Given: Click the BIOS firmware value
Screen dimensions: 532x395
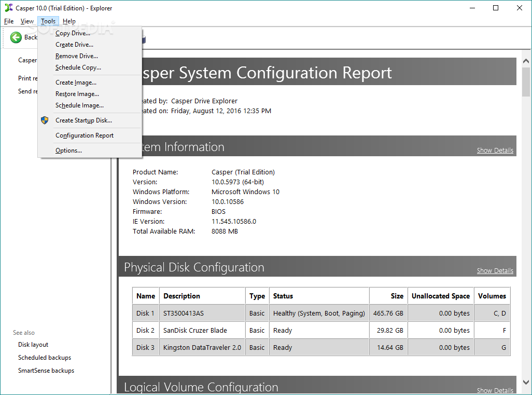Looking at the screenshot, I should [218, 211].
